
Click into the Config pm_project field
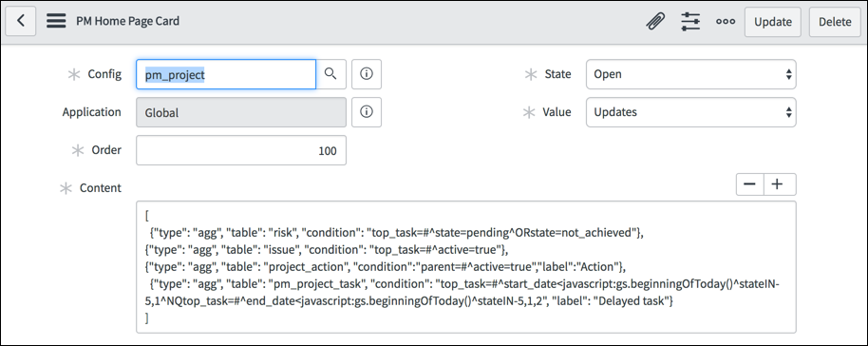226,74
